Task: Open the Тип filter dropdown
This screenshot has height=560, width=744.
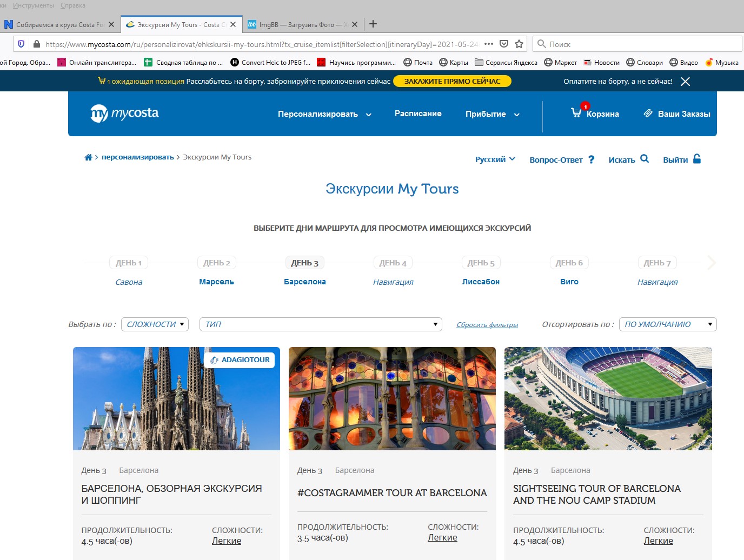Action: (321, 324)
